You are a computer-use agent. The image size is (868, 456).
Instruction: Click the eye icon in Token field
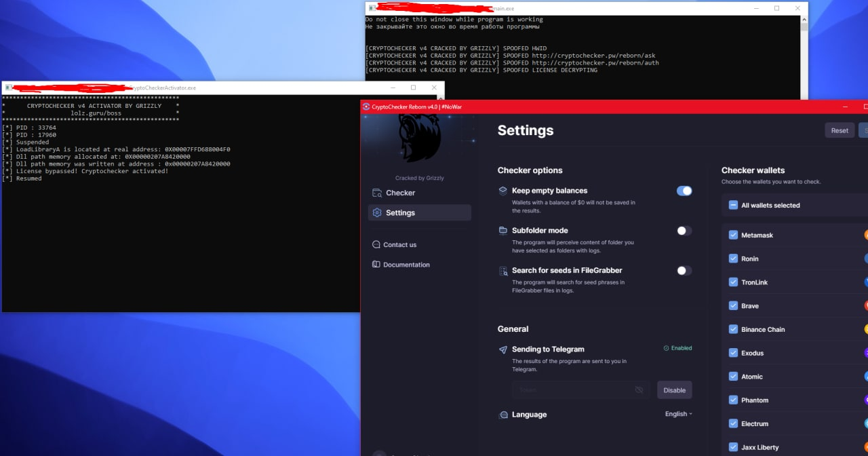pos(639,390)
